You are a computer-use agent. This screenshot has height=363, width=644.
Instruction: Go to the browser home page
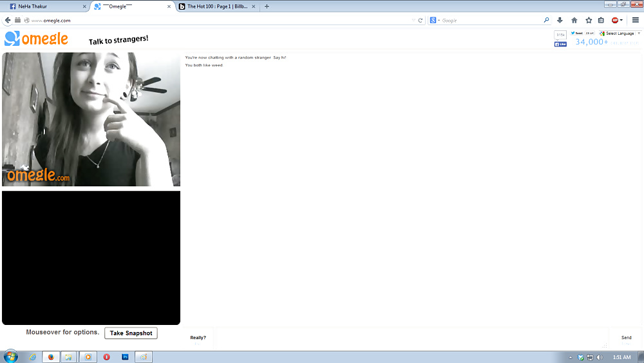click(574, 20)
